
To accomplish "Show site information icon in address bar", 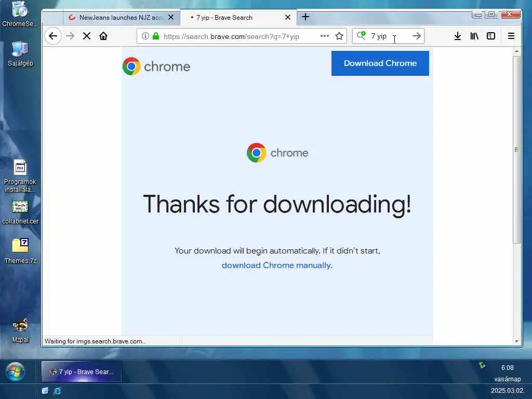I will [x=145, y=36].
